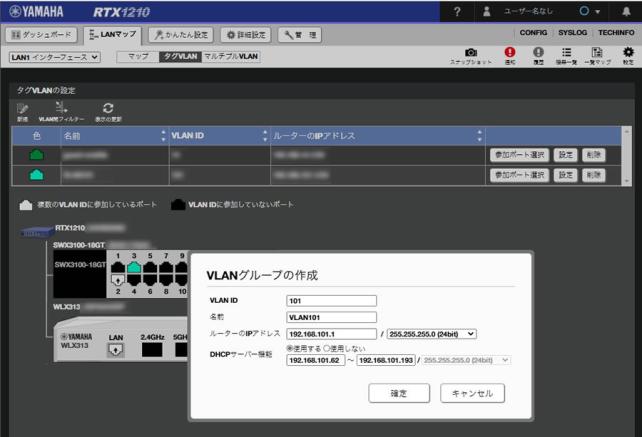This screenshot has width=642, height=437.
Task: Click 設定 in the dark green VLAN row
Action: click(565, 155)
